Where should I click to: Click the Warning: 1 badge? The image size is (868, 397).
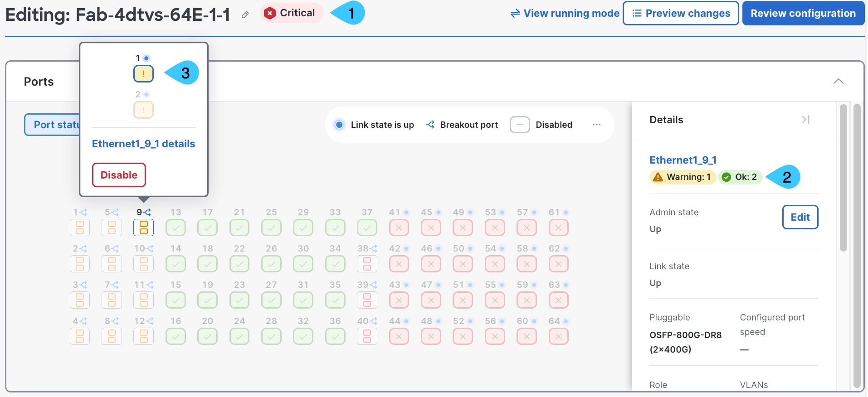[683, 177]
